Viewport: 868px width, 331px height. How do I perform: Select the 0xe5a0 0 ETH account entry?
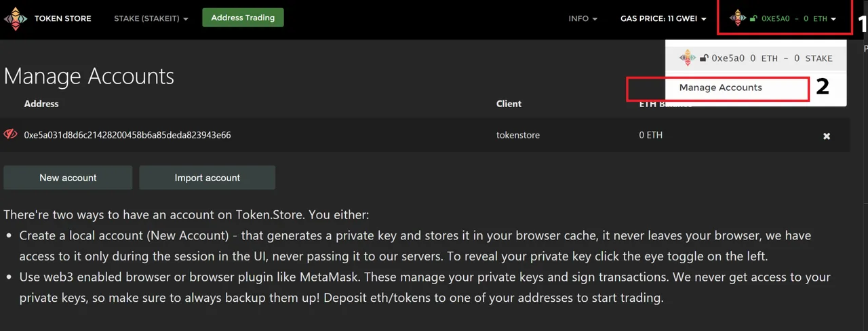tap(756, 58)
